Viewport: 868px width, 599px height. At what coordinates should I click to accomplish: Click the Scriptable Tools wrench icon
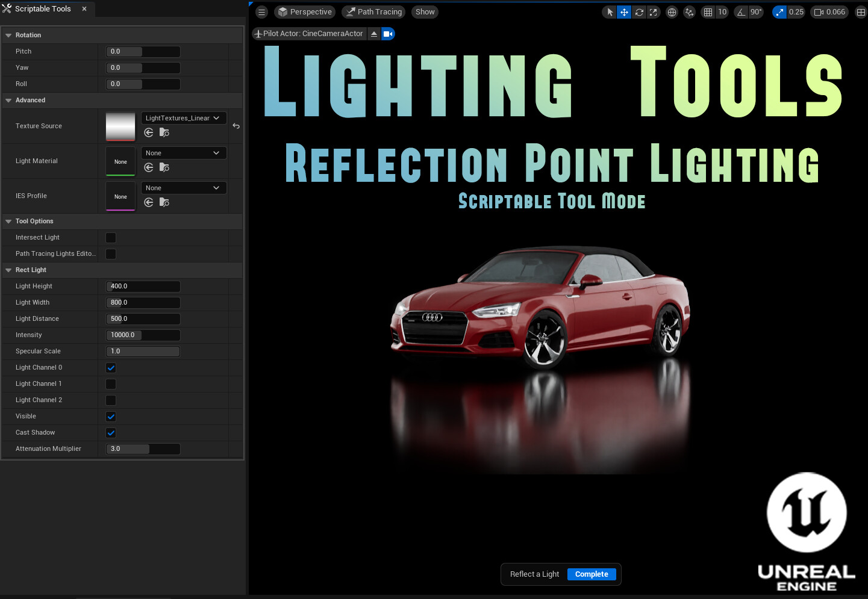click(x=7, y=8)
